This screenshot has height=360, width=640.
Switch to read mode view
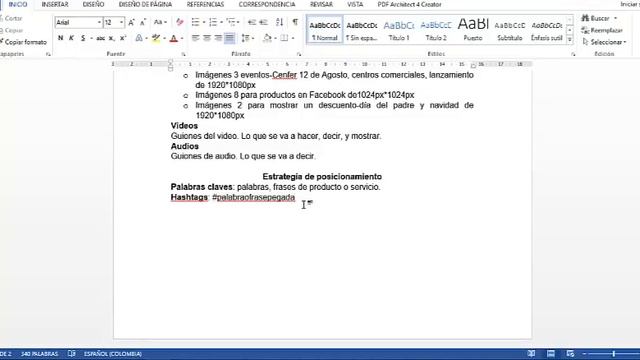coord(531,353)
